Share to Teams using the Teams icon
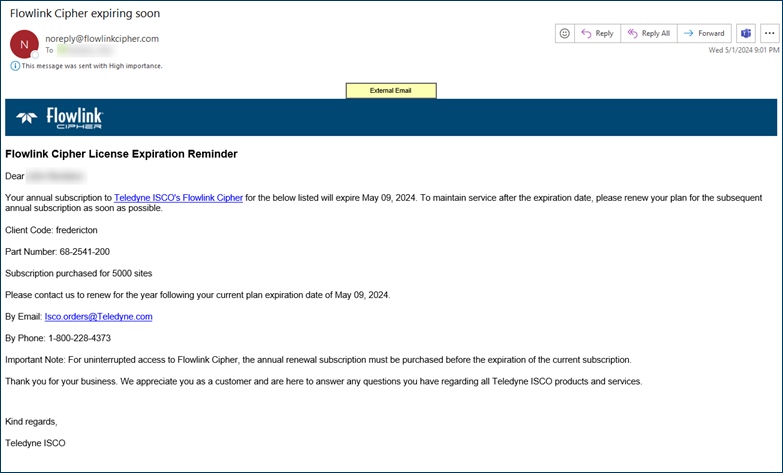Viewport: 783px width, 473px height. tap(745, 33)
